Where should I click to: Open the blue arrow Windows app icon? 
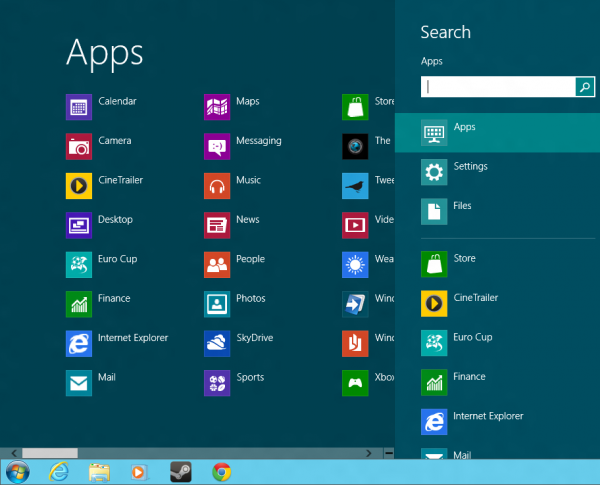click(355, 304)
